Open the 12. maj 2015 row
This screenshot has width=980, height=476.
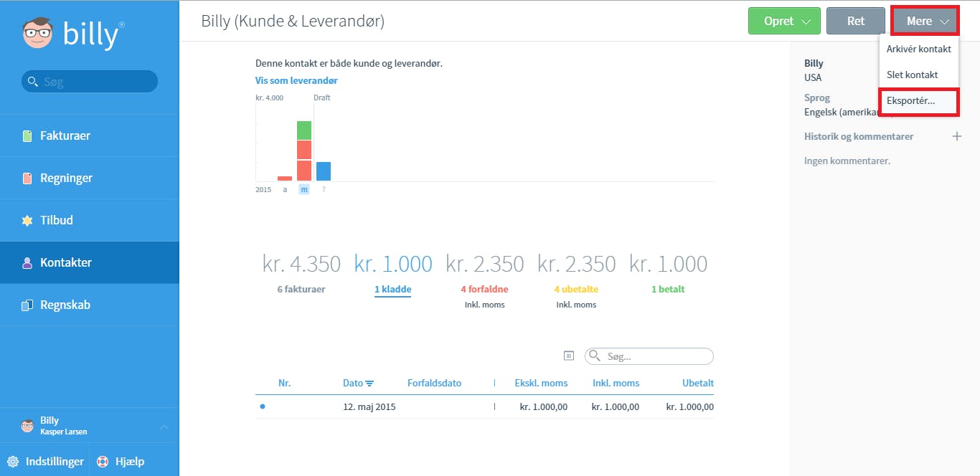[484, 406]
